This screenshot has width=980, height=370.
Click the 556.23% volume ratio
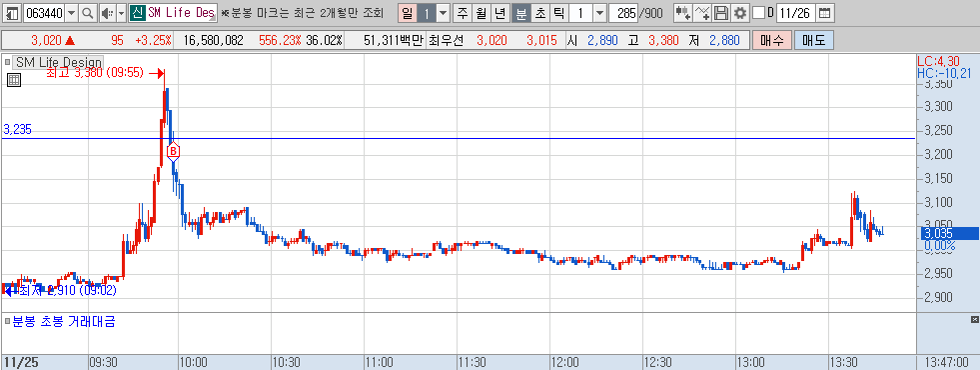[x=280, y=41]
